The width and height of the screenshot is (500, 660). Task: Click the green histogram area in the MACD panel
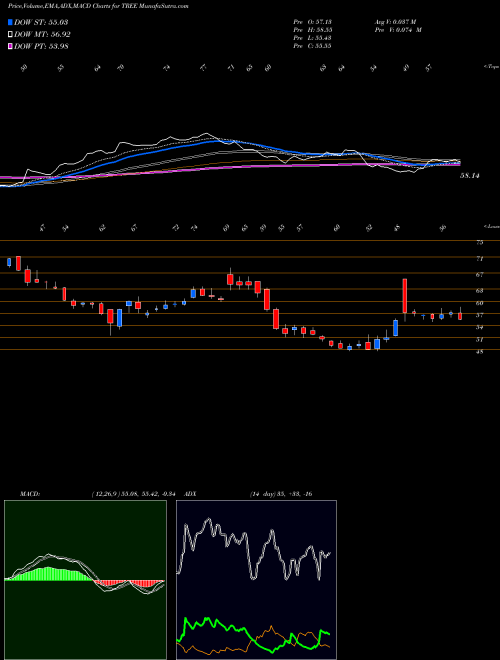(51, 574)
